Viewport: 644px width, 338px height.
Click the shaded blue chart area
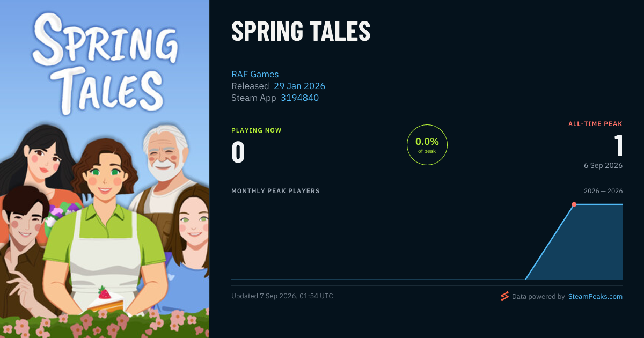585,247
